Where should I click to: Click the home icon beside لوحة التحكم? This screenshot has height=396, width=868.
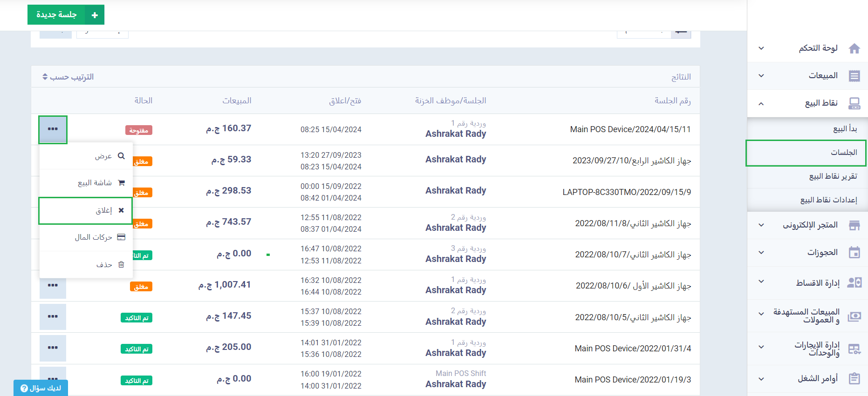click(x=854, y=48)
